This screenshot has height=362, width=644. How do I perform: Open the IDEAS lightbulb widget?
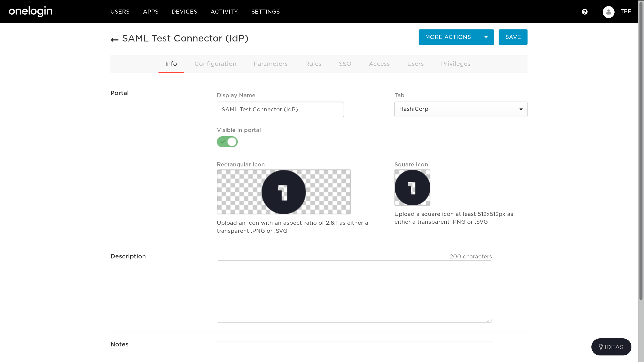pos(611,347)
